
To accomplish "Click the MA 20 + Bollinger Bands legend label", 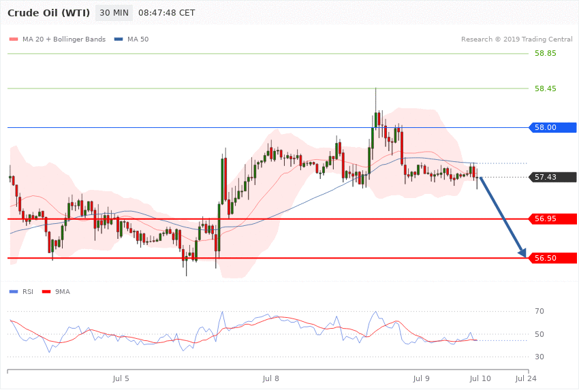I will coord(64,39).
